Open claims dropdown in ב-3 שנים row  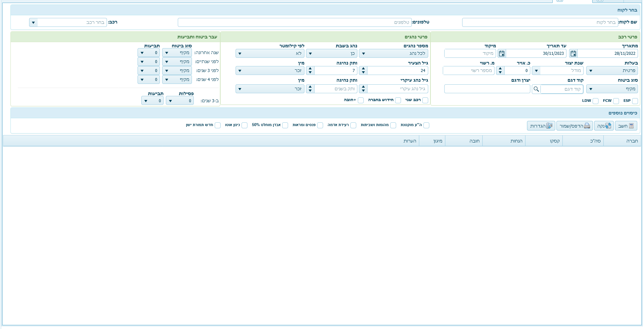click(x=152, y=101)
